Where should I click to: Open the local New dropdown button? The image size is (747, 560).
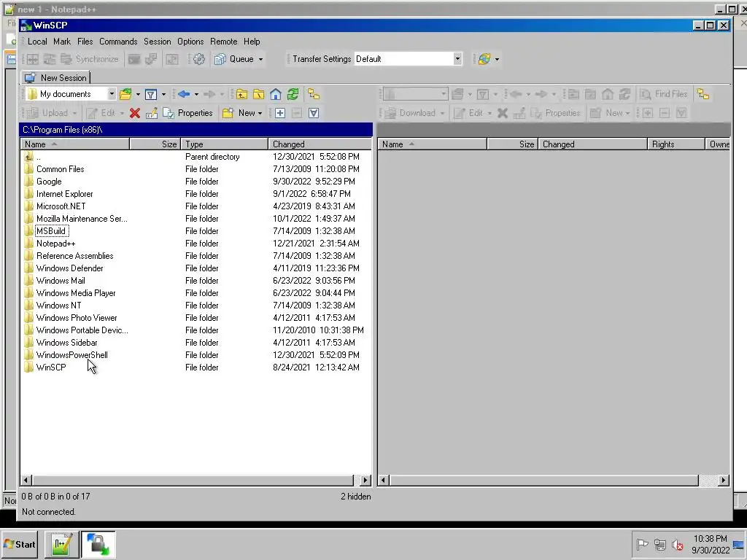(x=242, y=113)
